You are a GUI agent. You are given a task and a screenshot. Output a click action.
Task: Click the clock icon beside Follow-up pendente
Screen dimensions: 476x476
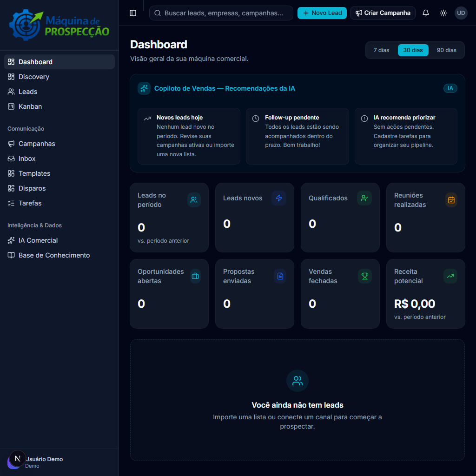tap(256, 119)
